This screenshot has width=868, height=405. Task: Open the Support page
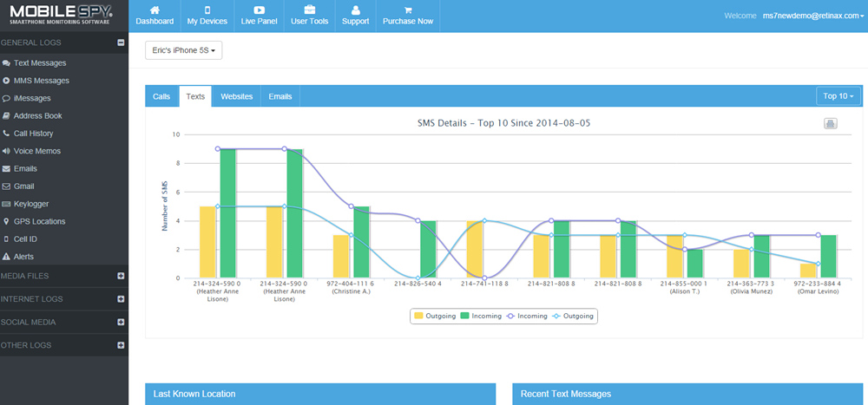coord(355,16)
